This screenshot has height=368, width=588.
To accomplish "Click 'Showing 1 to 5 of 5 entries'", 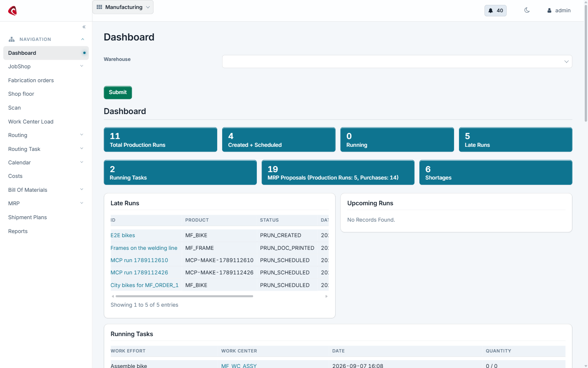I will point(144,305).
